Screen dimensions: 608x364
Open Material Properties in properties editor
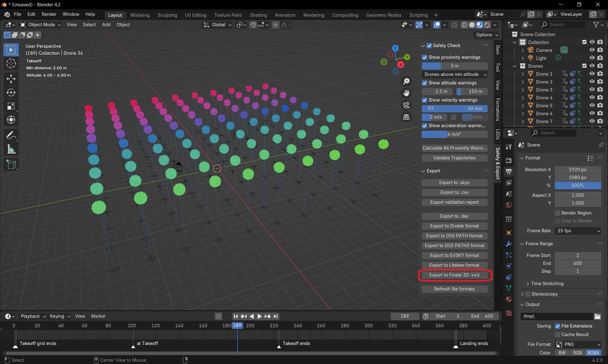(509, 299)
